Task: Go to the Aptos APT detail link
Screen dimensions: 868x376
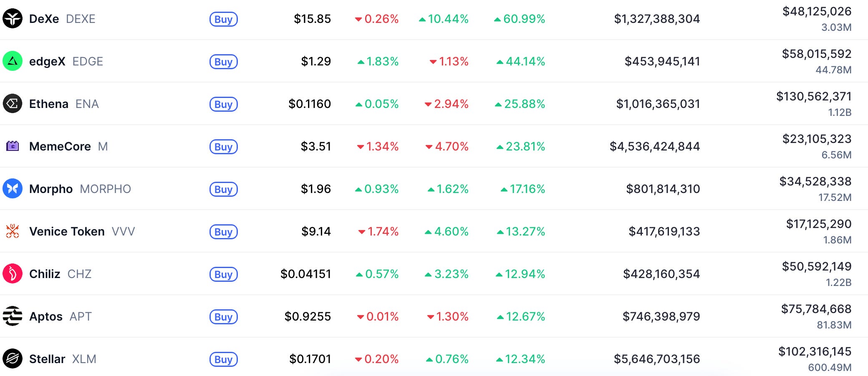Action: point(60,316)
